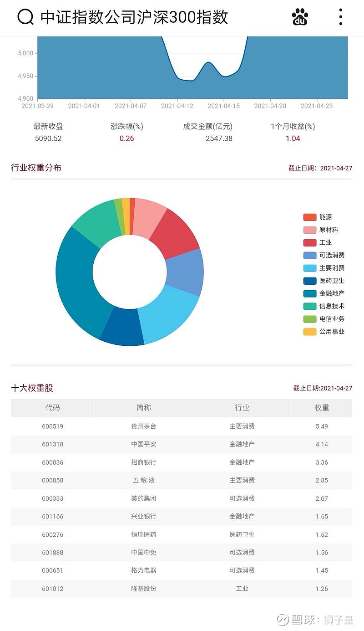Click stock code 601318
This screenshot has height=631, width=364.
(x=52, y=444)
